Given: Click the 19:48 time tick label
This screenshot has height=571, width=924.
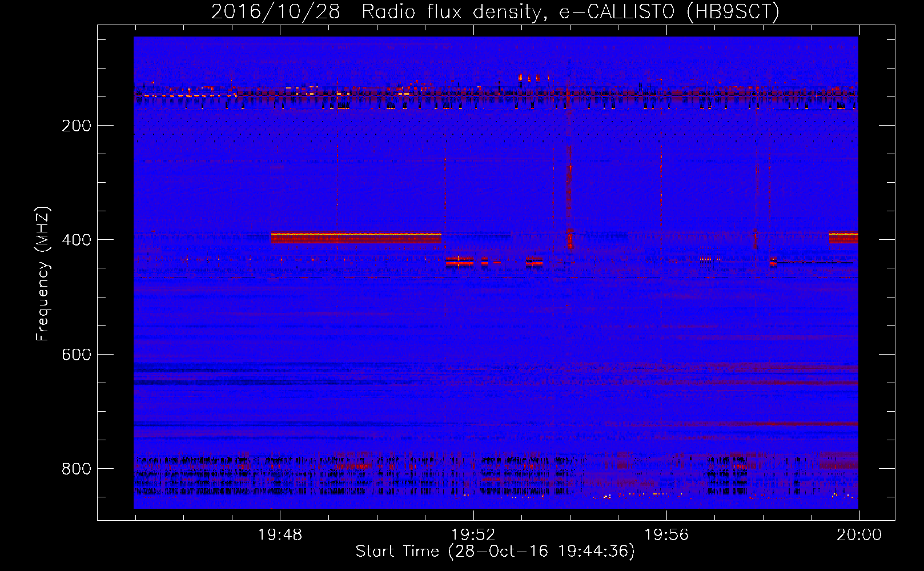Looking at the screenshot, I should (x=280, y=535).
